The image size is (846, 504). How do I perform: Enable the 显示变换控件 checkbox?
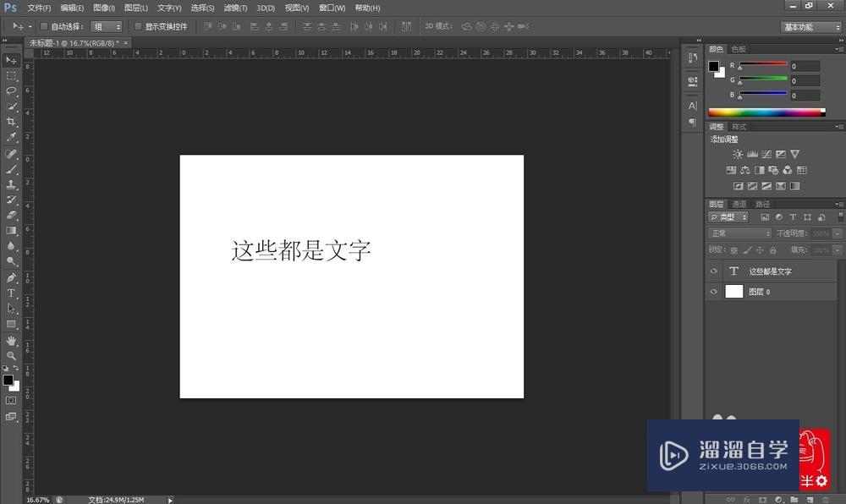pos(138,25)
